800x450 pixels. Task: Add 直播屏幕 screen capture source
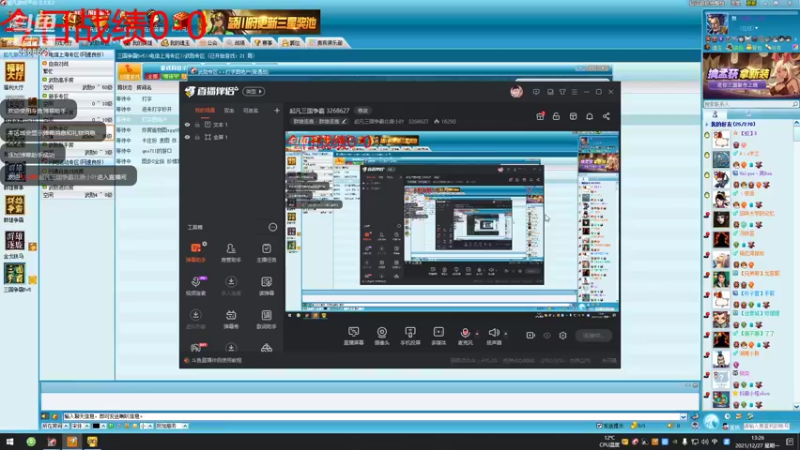pos(354,336)
